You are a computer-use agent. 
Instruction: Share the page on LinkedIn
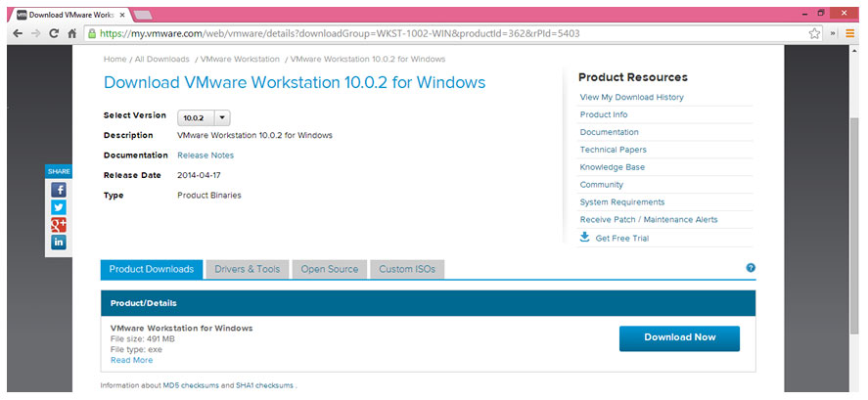click(x=59, y=243)
